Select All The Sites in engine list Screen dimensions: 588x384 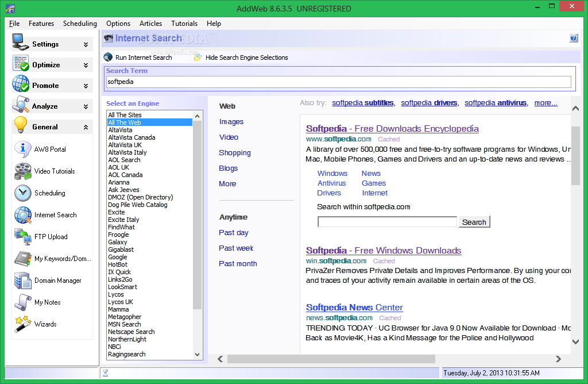pos(125,115)
